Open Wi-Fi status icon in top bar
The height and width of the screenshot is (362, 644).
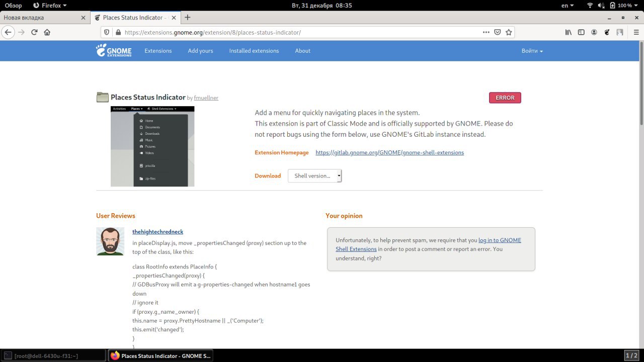[x=590, y=6]
